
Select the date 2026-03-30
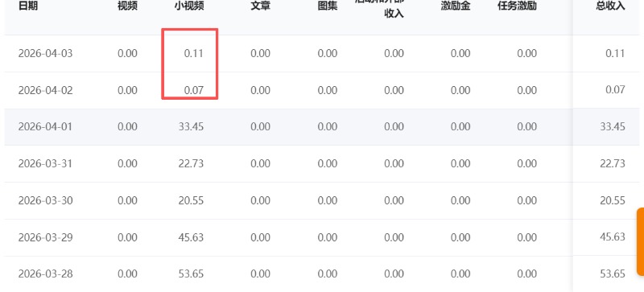coord(45,200)
